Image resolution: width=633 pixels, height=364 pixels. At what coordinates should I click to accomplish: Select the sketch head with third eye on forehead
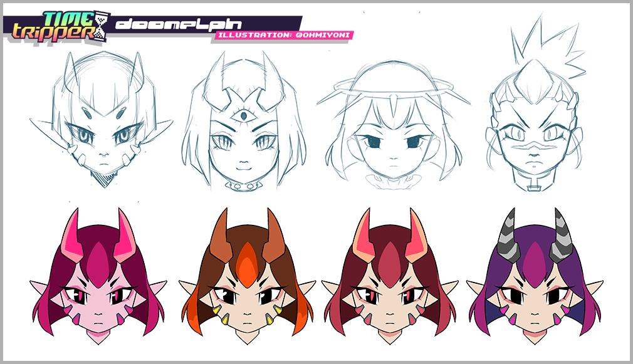tap(243, 121)
